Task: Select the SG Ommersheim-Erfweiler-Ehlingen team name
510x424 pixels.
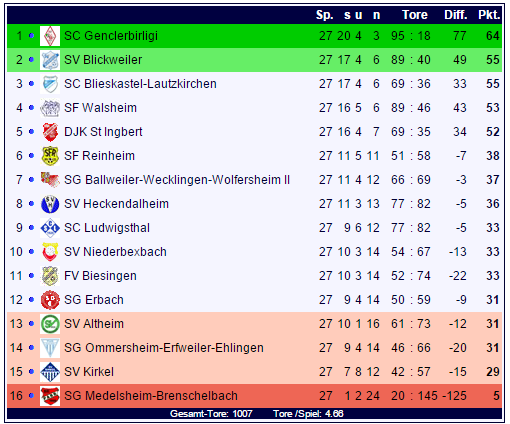Action: coord(164,348)
